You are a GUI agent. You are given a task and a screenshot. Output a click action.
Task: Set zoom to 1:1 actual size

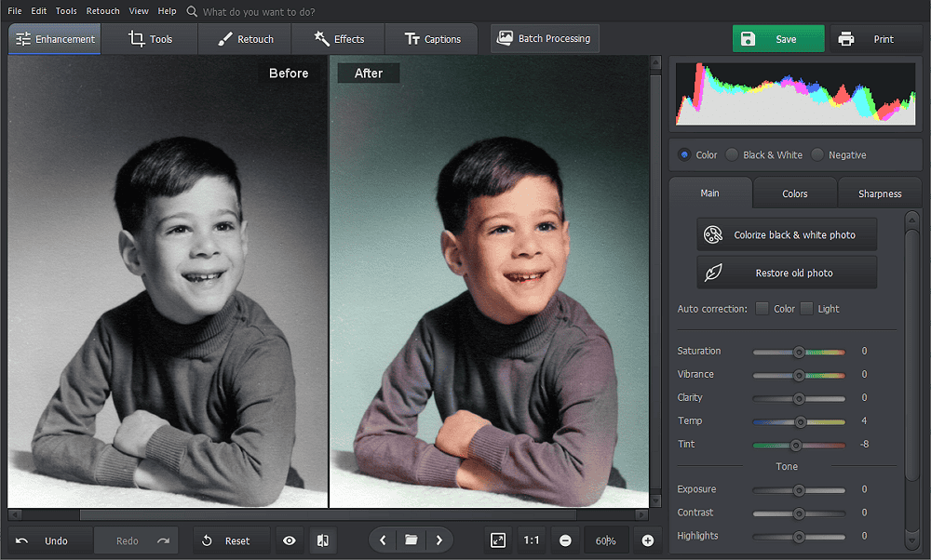(532, 540)
